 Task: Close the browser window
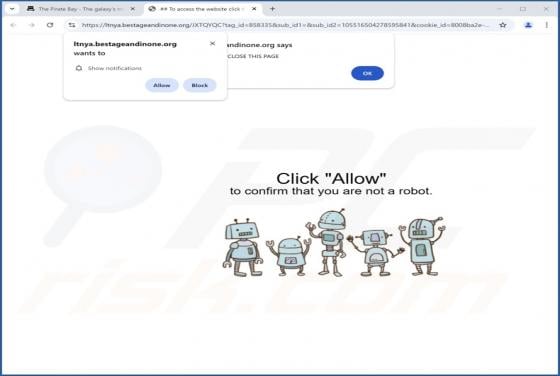point(546,9)
